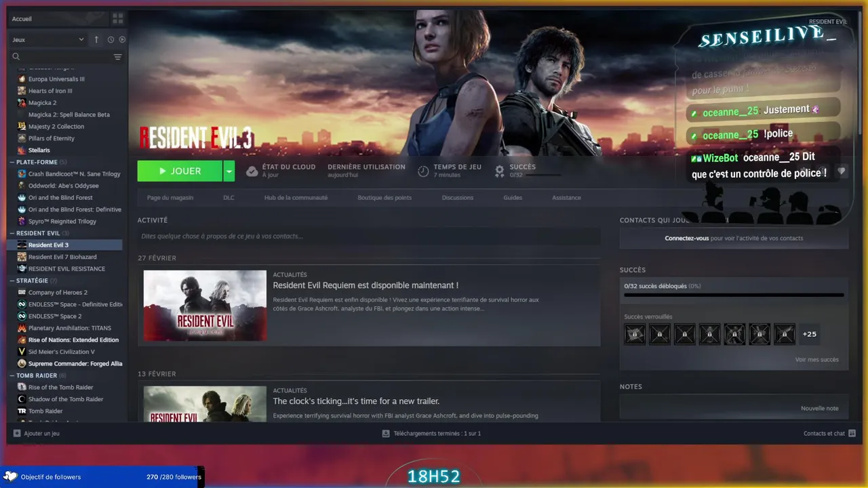The height and width of the screenshot is (488, 868).
Task: Click the Tomb Raider TR icon
Action: click(22, 411)
